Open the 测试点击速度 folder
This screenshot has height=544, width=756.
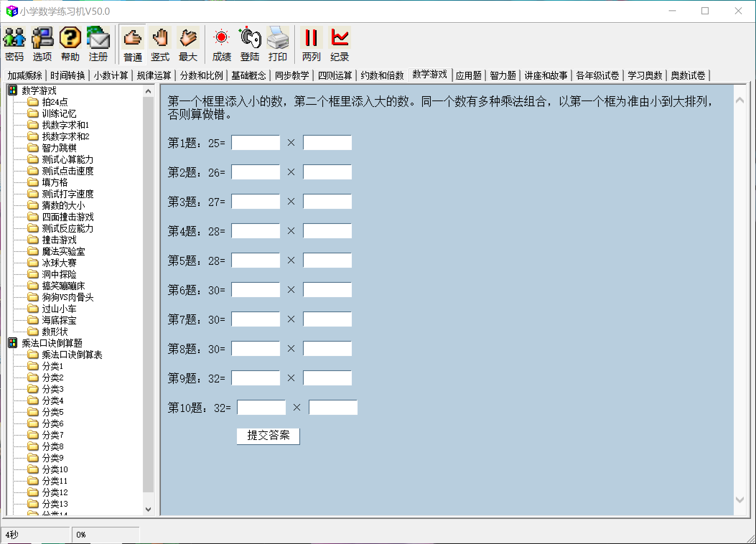point(68,171)
